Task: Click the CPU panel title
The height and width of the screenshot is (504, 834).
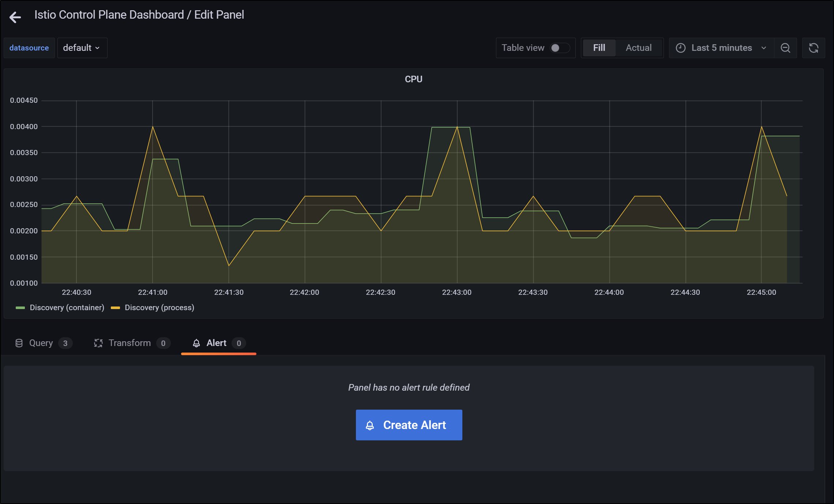Action: [x=413, y=79]
